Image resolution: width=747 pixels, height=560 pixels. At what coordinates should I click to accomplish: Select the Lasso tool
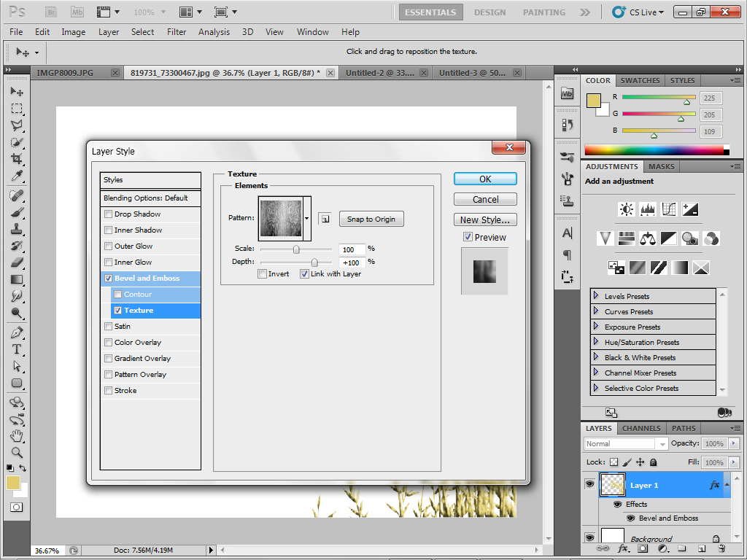pyautogui.click(x=16, y=125)
